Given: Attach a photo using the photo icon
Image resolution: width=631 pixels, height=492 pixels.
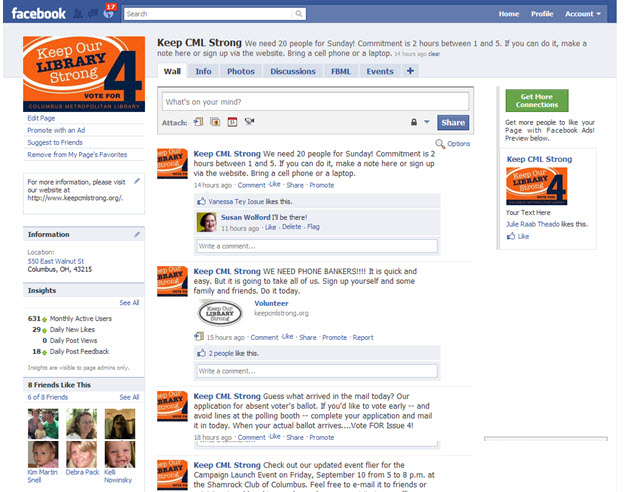Looking at the screenshot, I should pos(215,122).
